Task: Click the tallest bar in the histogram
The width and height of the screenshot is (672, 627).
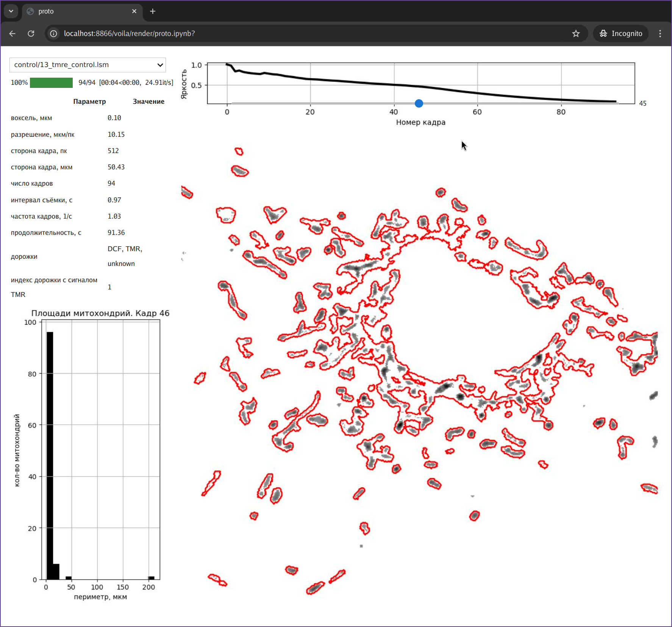Action: (x=50, y=455)
